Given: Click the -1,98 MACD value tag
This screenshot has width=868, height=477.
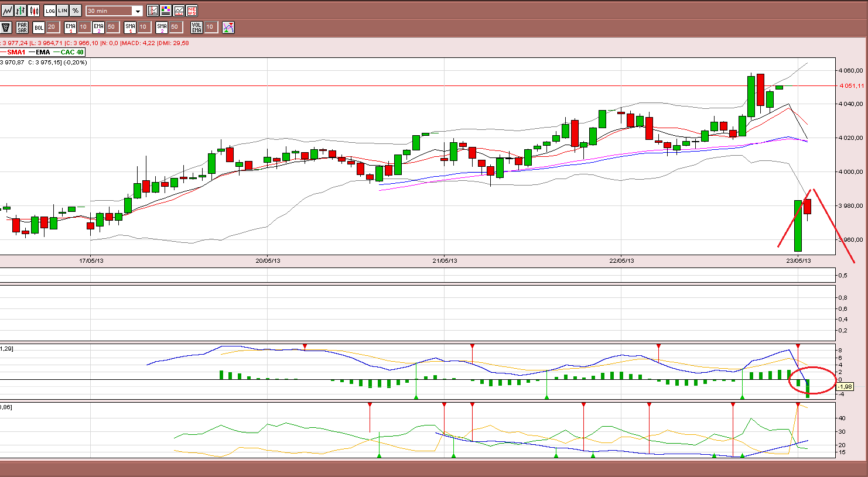Looking at the screenshot, I should (x=845, y=386).
